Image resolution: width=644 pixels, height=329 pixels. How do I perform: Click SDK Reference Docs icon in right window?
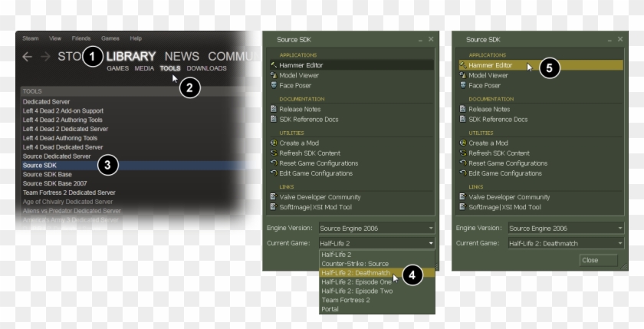pos(463,119)
